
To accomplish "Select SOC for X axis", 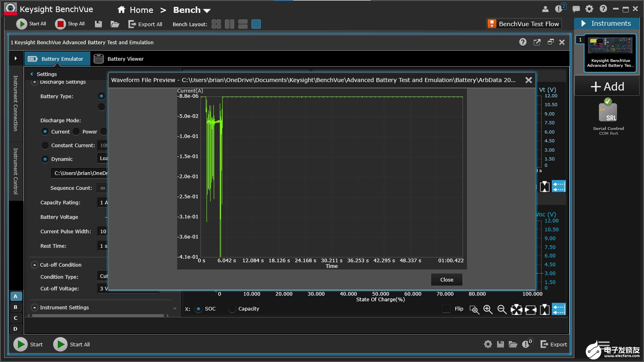I will (x=198, y=309).
